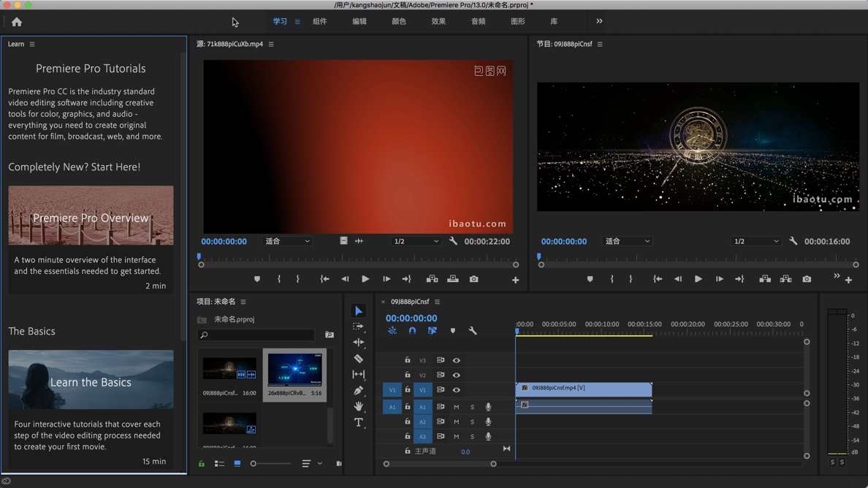The height and width of the screenshot is (488, 868).
Task: Step back one frame in Program monitor
Action: coord(677,279)
